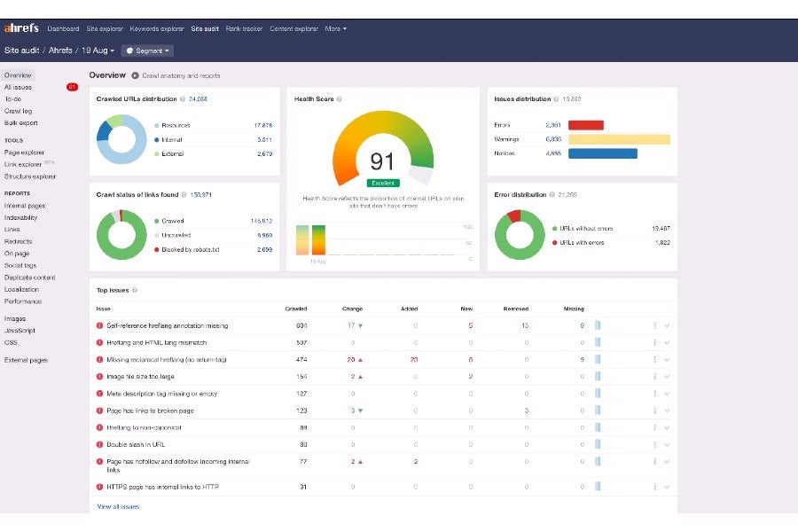Expand the Double slash in URL row chevron

point(667,444)
